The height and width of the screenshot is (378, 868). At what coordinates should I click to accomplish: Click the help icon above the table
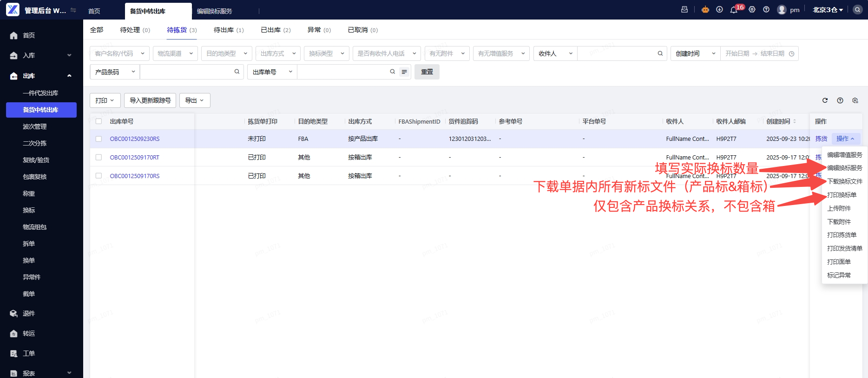tap(840, 100)
